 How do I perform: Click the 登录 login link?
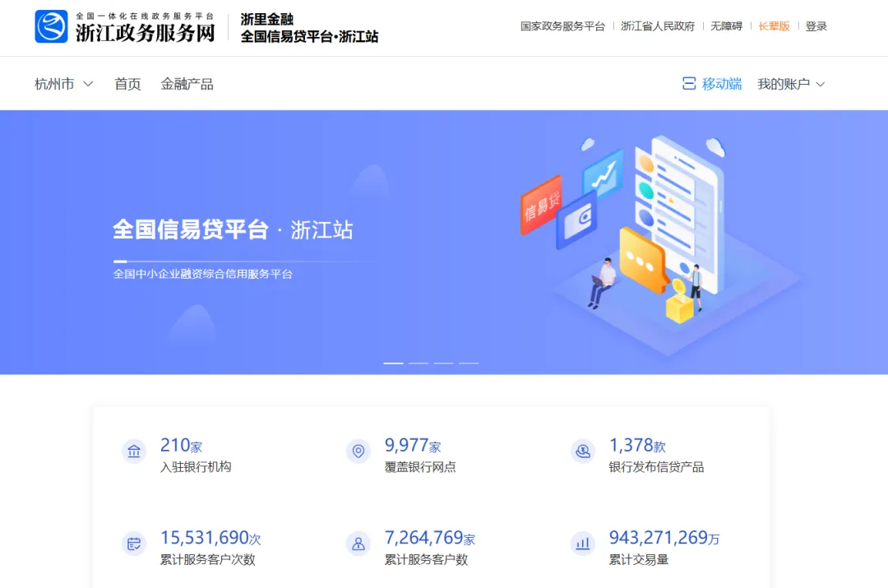816,26
